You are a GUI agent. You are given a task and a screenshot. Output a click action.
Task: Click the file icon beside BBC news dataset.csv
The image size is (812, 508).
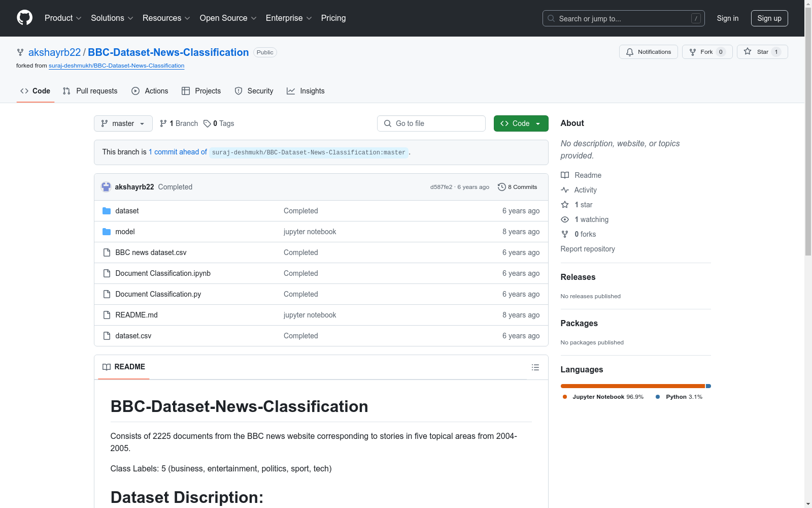click(x=107, y=252)
